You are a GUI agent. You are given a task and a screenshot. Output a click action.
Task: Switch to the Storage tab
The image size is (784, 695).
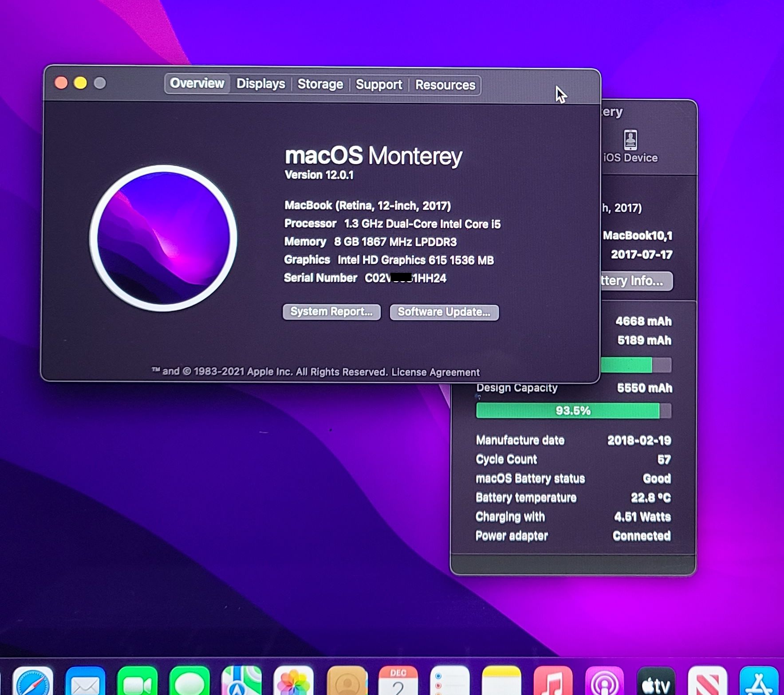click(320, 84)
